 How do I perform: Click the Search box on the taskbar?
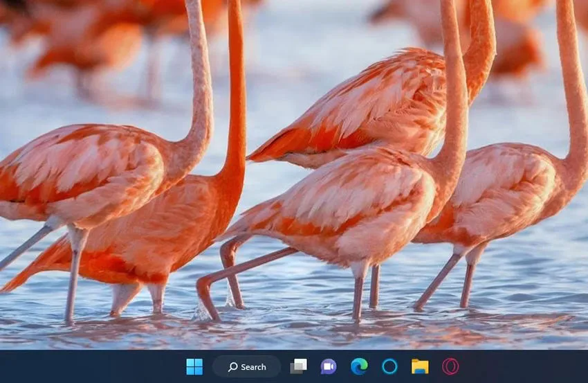[x=246, y=366]
